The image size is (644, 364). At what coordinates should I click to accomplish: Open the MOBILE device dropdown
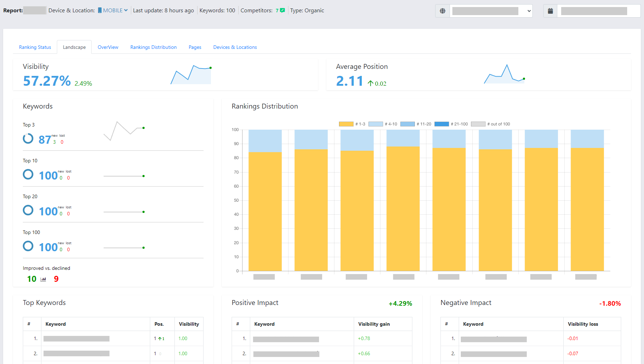coord(113,11)
